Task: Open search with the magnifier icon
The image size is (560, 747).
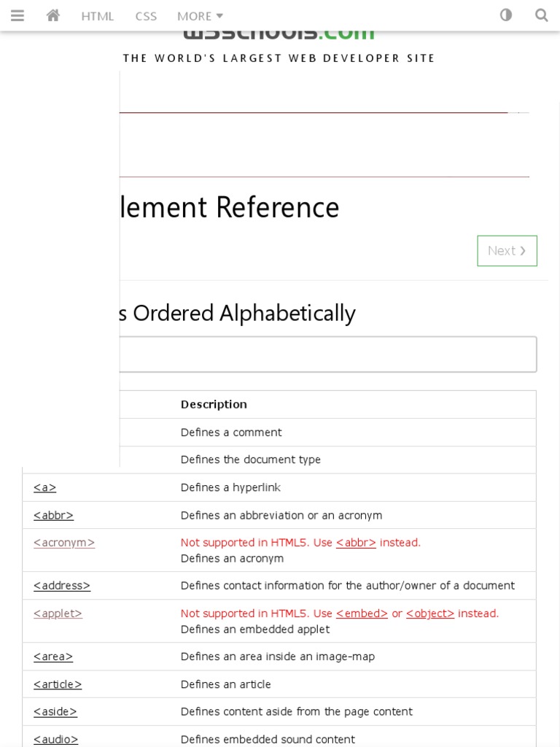Action: click(541, 15)
